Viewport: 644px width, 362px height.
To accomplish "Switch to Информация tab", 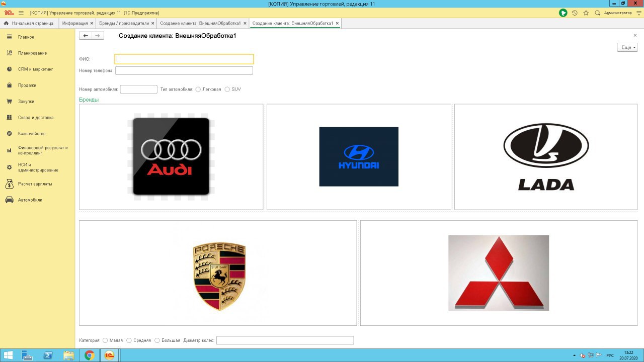I will (x=77, y=23).
